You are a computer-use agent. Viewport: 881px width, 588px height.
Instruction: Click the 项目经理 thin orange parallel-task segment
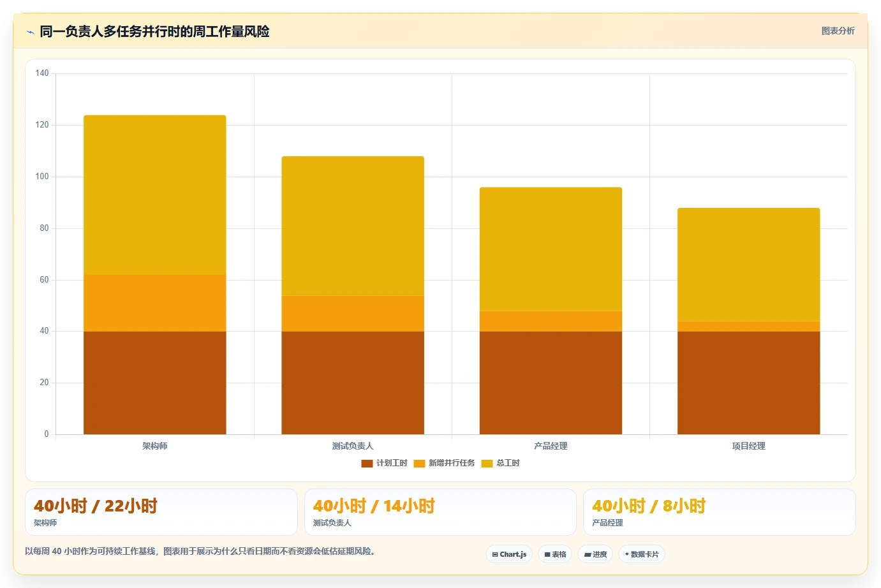[749, 327]
